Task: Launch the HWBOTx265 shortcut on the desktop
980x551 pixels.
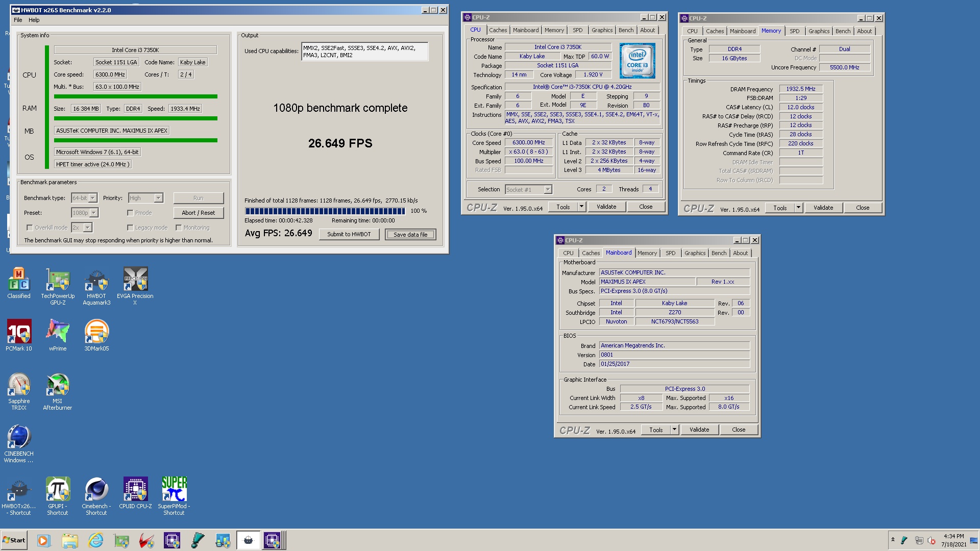Action: 19,496
